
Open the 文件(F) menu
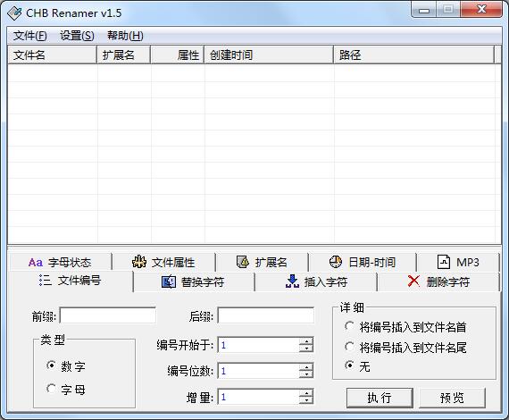click(x=29, y=36)
